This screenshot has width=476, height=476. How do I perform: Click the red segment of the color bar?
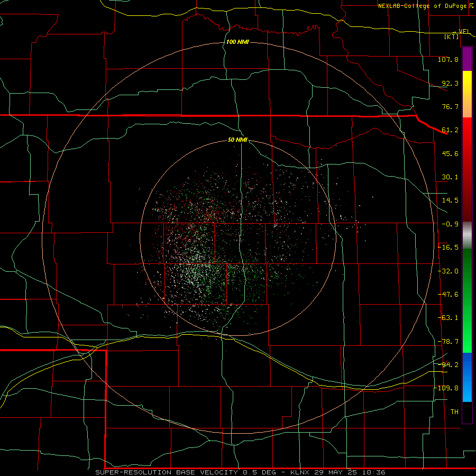coord(467,169)
